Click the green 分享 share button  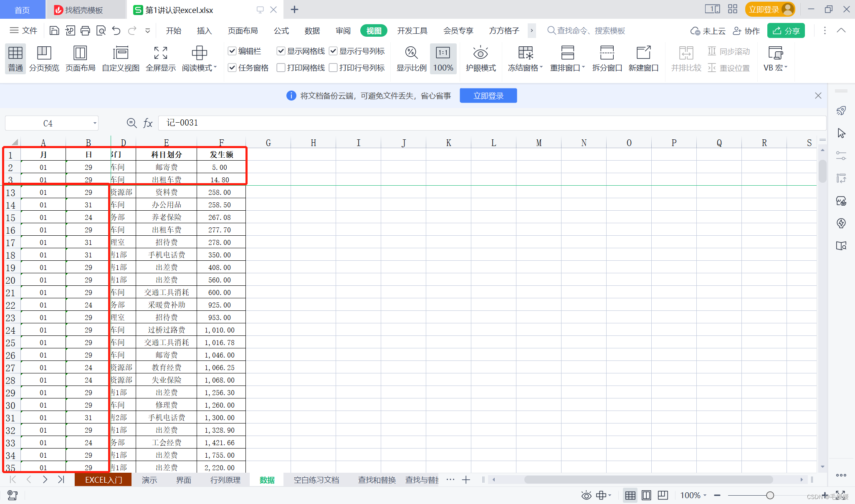[x=786, y=30]
